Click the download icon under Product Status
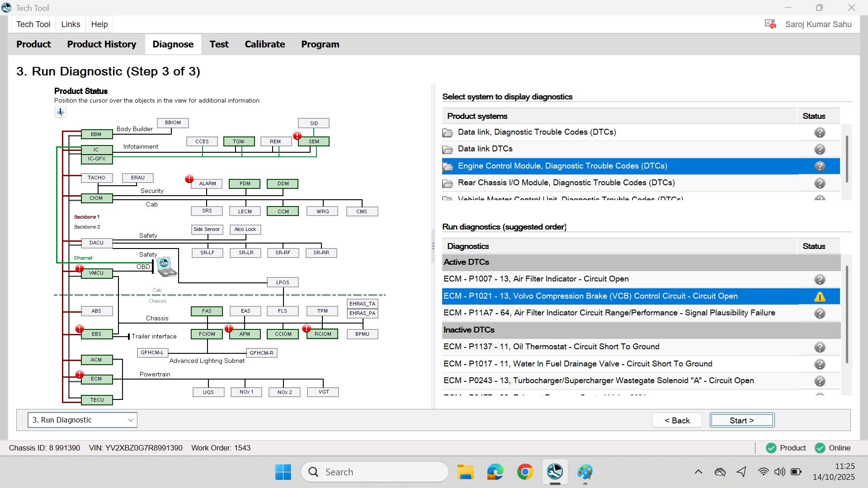This screenshot has width=868, height=488. pos(60,112)
